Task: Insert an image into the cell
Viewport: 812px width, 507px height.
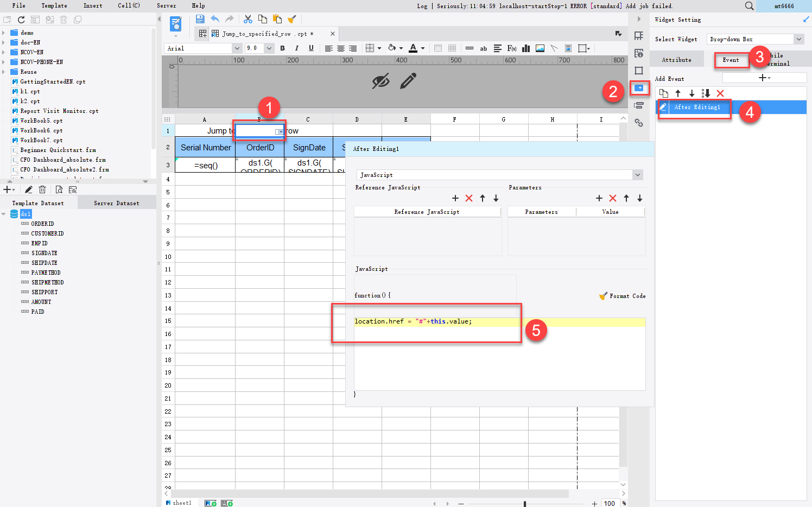Action: tap(540, 48)
